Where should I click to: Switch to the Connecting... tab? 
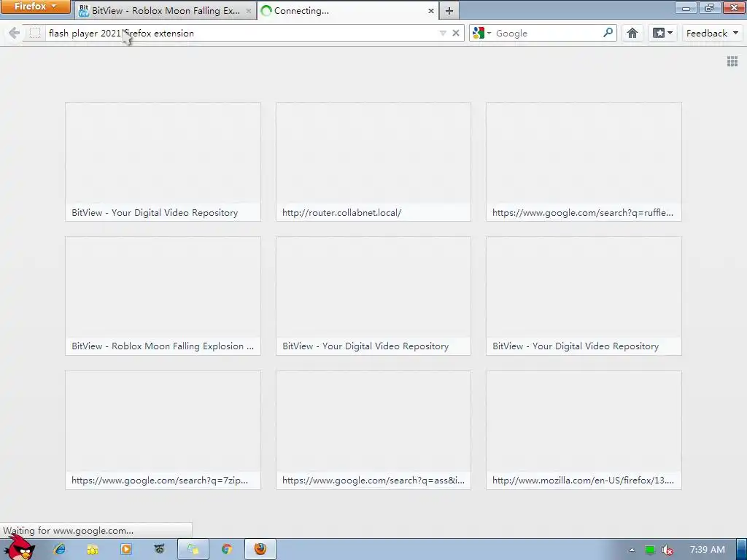[x=348, y=10]
